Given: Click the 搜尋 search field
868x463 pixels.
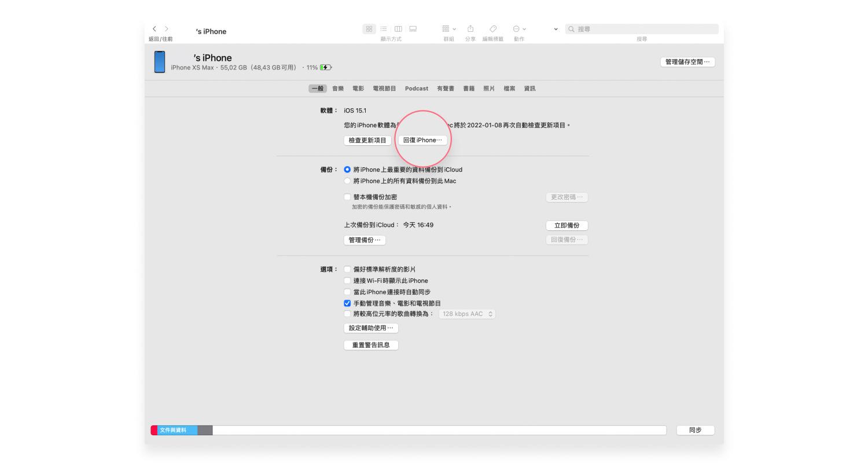Looking at the screenshot, I should pyautogui.click(x=642, y=29).
